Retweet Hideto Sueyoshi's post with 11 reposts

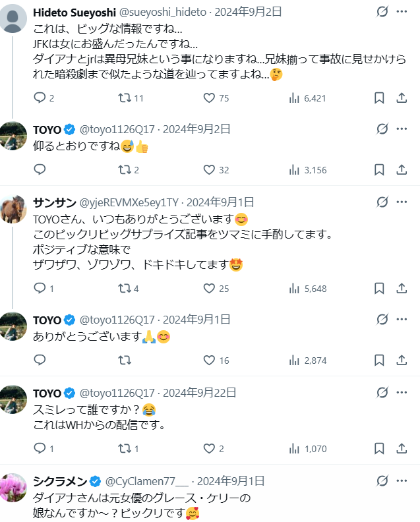[x=123, y=98]
